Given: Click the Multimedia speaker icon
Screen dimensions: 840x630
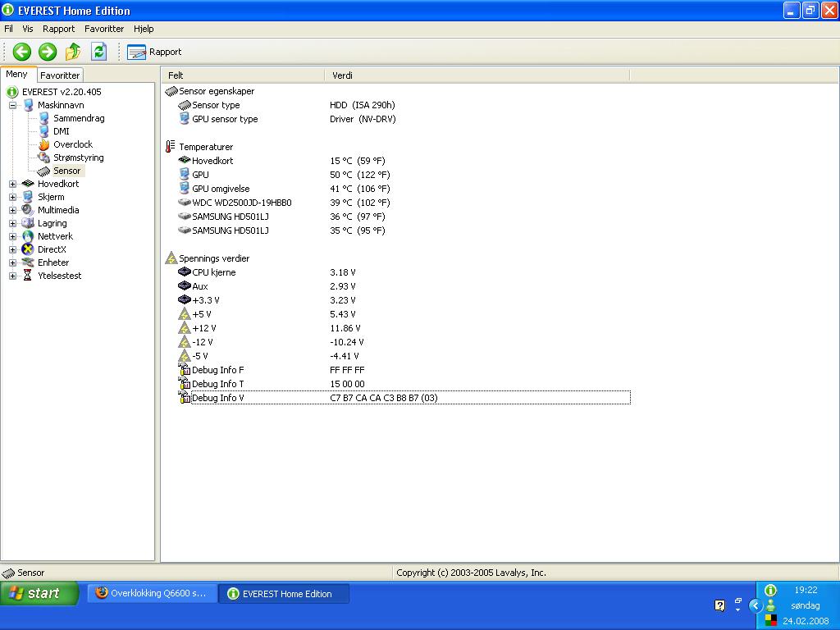Looking at the screenshot, I should point(28,210).
